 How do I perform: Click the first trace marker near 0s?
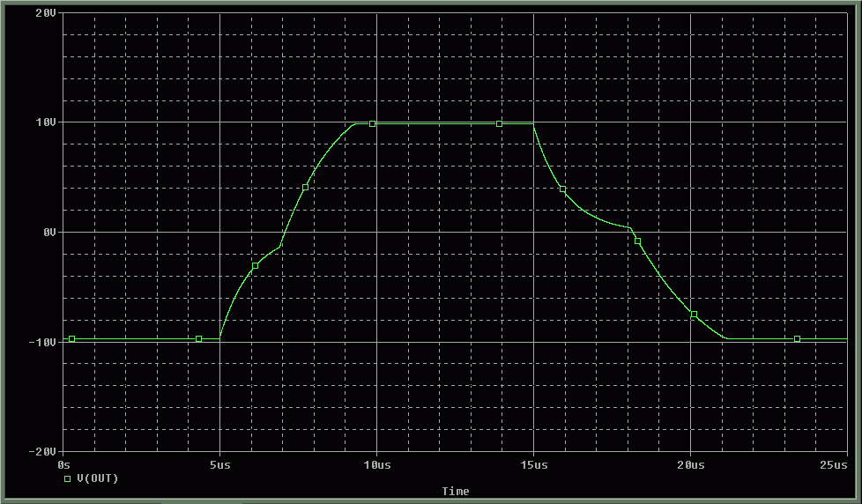tap(72, 339)
